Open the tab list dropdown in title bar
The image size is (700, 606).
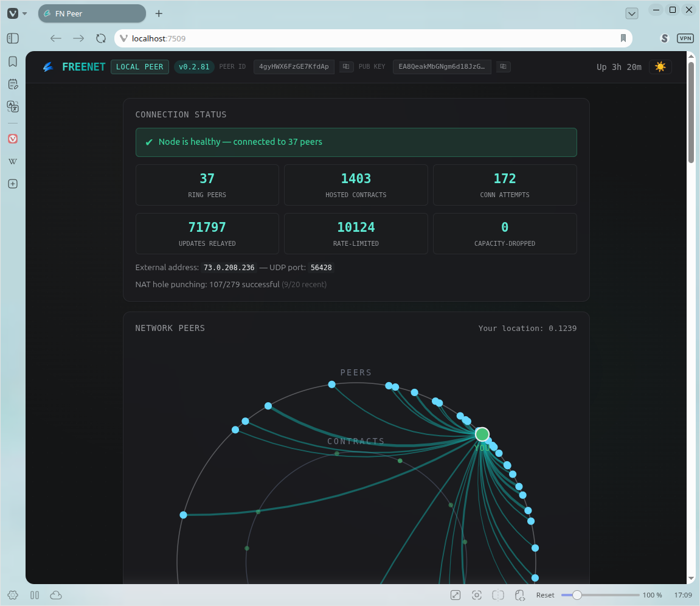632,13
